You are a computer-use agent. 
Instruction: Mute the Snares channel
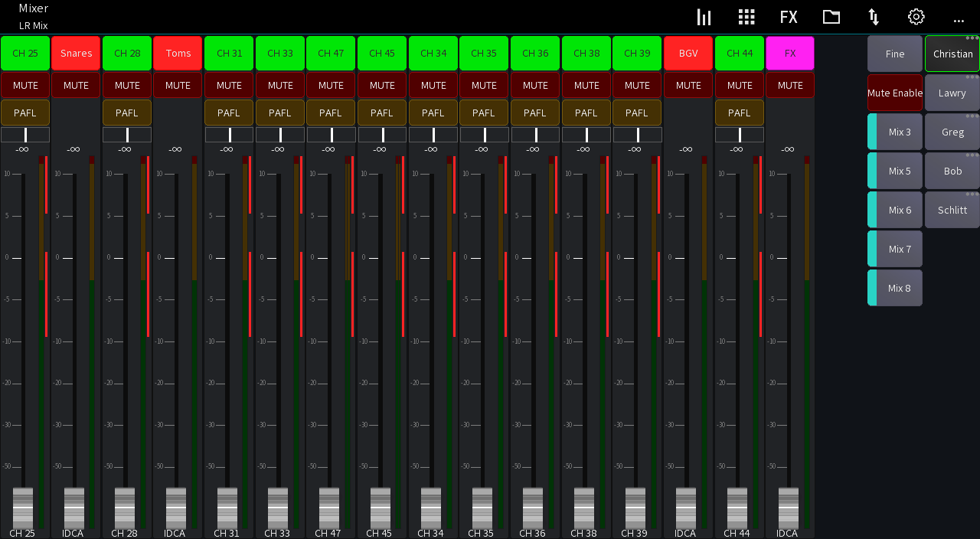click(76, 85)
